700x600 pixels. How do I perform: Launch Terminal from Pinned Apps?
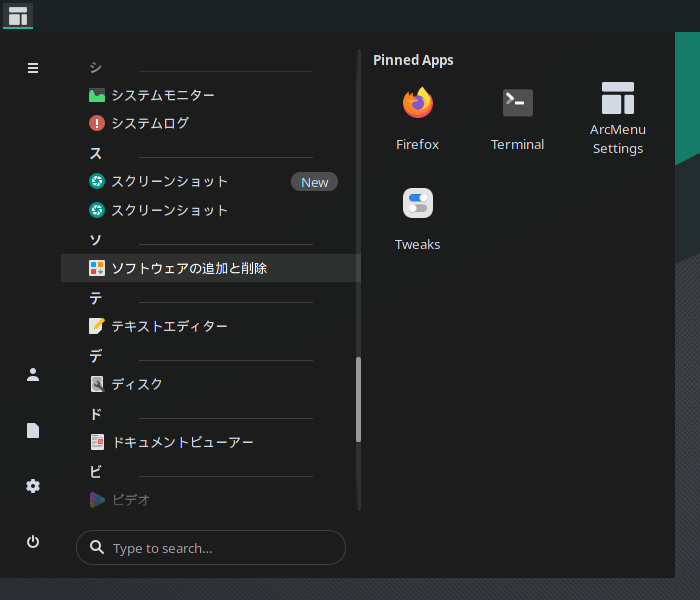tap(517, 118)
